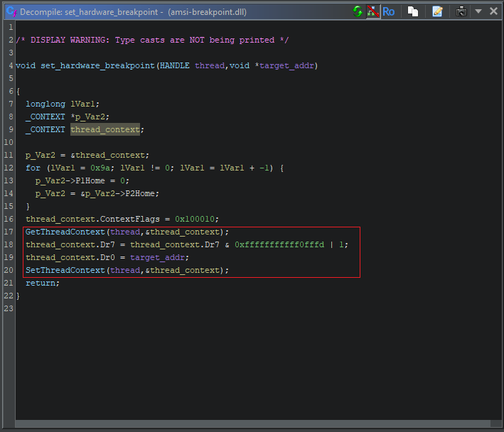Viewport: 504px width, 432px height.
Task: Click the target_addr parameter in signature
Action: [286, 66]
